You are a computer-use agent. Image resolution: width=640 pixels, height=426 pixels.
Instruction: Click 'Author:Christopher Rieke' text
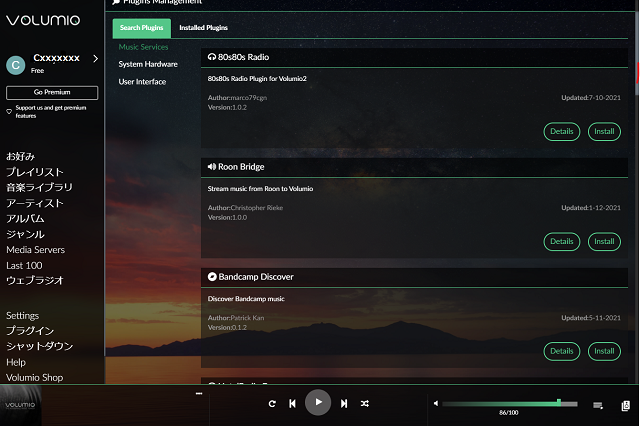(x=245, y=208)
